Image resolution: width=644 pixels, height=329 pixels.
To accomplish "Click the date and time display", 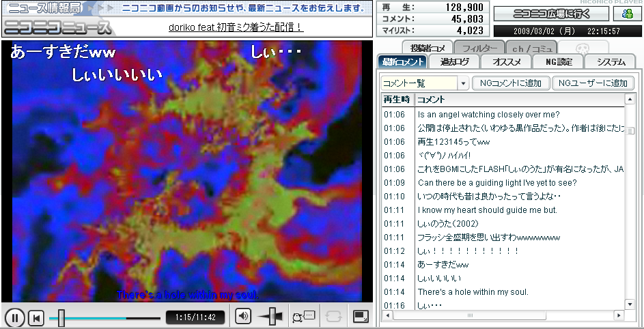I will [x=567, y=31].
